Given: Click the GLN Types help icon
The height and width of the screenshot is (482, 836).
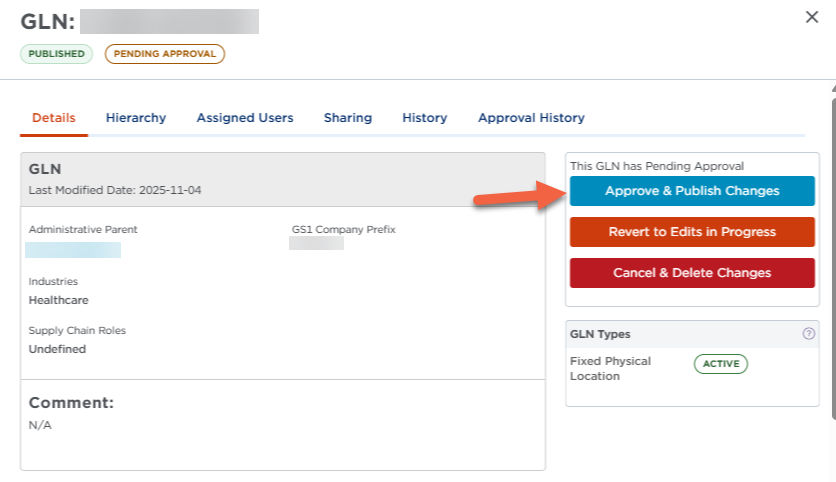Looking at the screenshot, I should pyautogui.click(x=808, y=334).
